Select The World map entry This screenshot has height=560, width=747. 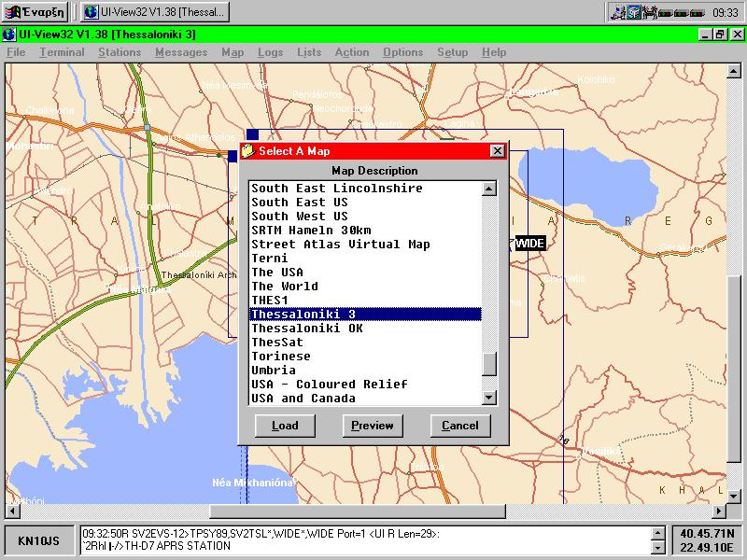365,287
